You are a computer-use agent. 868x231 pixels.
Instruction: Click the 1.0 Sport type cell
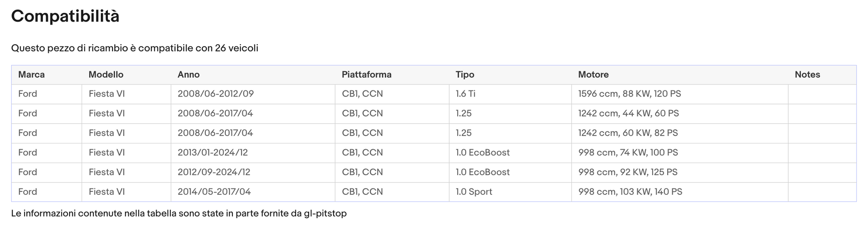coord(510,192)
